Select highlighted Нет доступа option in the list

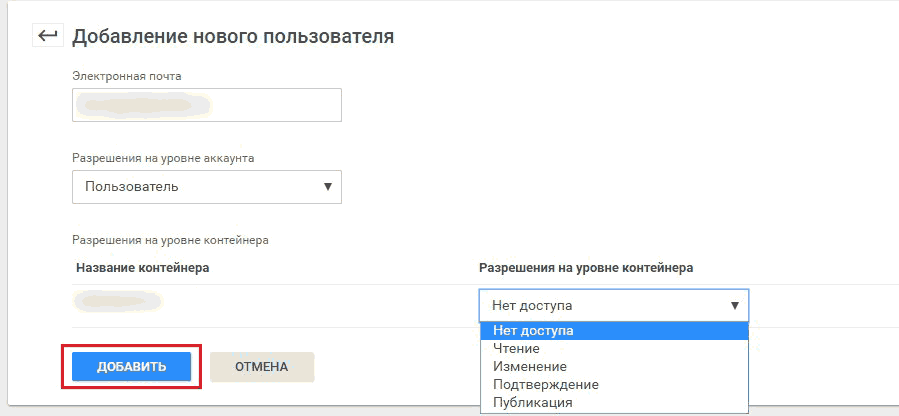(614, 331)
